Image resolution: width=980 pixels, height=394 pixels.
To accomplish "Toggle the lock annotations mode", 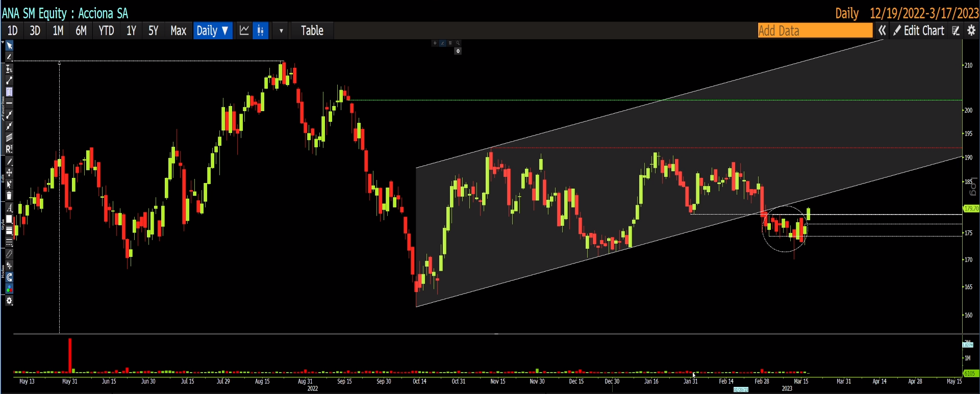I will 9,266.
